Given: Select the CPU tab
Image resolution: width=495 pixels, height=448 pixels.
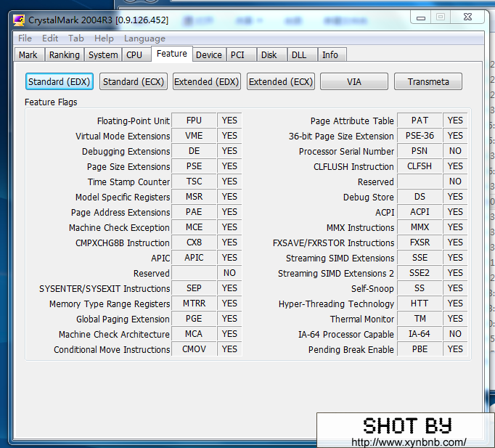Looking at the screenshot, I should 134,55.
